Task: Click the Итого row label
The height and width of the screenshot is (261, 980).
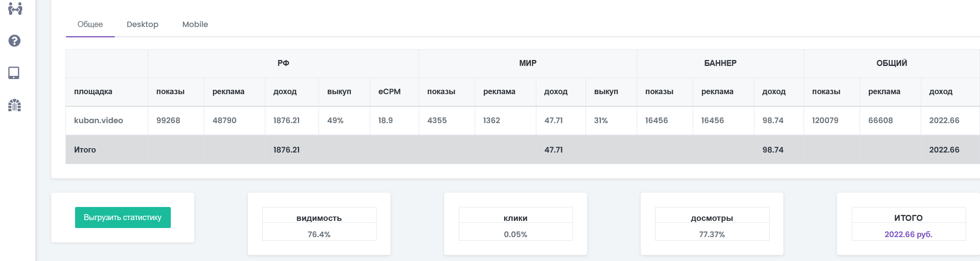Action: coord(85,150)
